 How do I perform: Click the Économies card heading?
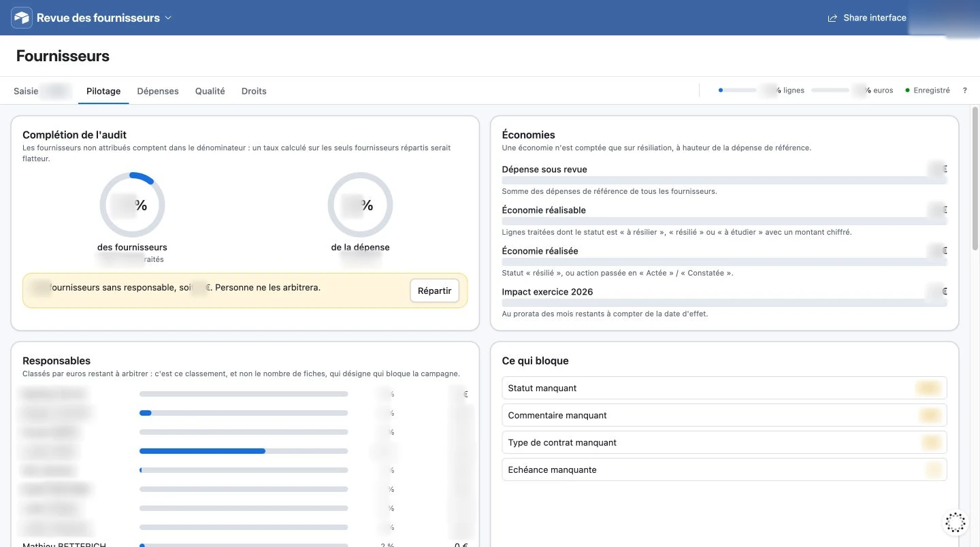tap(529, 135)
